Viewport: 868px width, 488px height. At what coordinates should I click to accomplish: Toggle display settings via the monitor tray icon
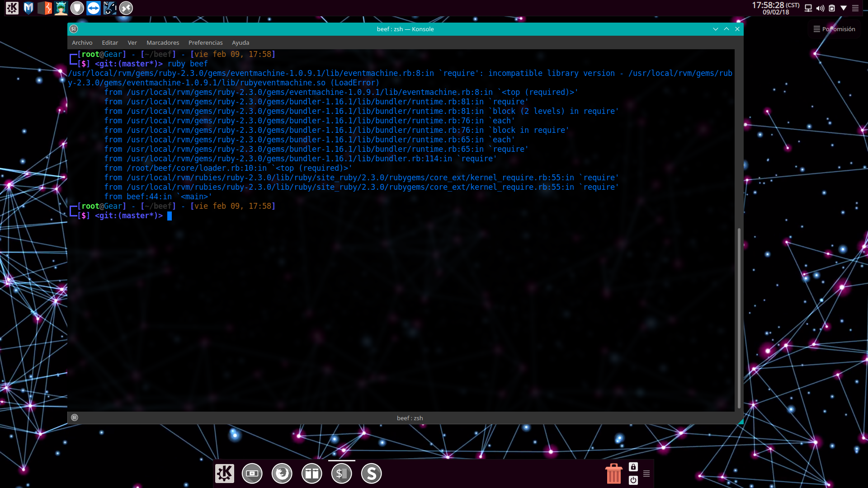pyautogui.click(x=807, y=8)
